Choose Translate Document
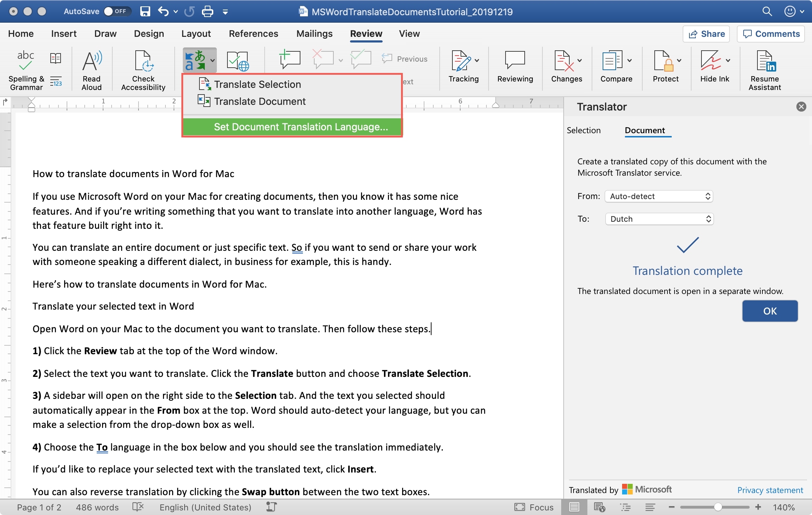The height and width of the screenshot is (515, 812). click(292, 101)
